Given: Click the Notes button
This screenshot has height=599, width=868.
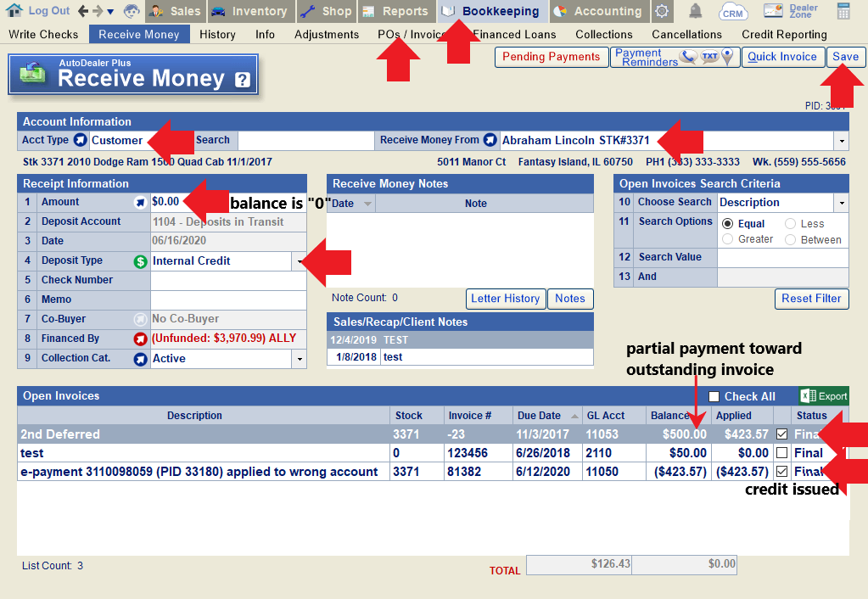Looking at the screenshot, I should (570, 299).
